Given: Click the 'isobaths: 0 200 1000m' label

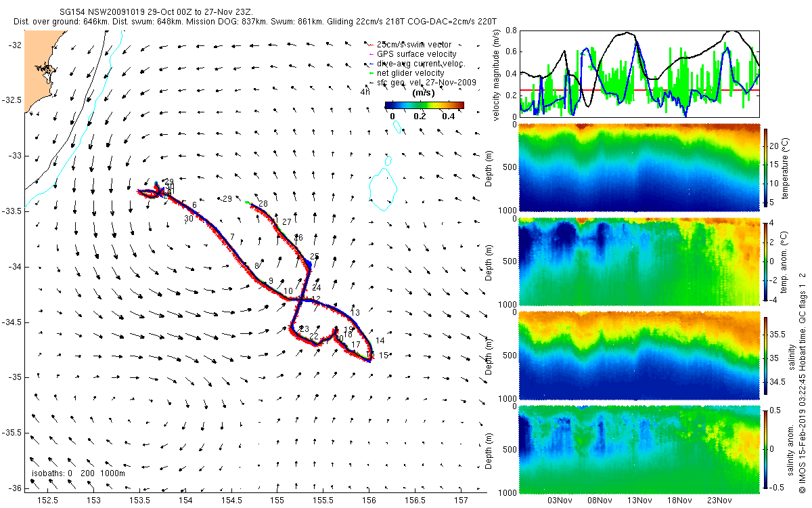Looking at the screenshot, I should point(78,473).
